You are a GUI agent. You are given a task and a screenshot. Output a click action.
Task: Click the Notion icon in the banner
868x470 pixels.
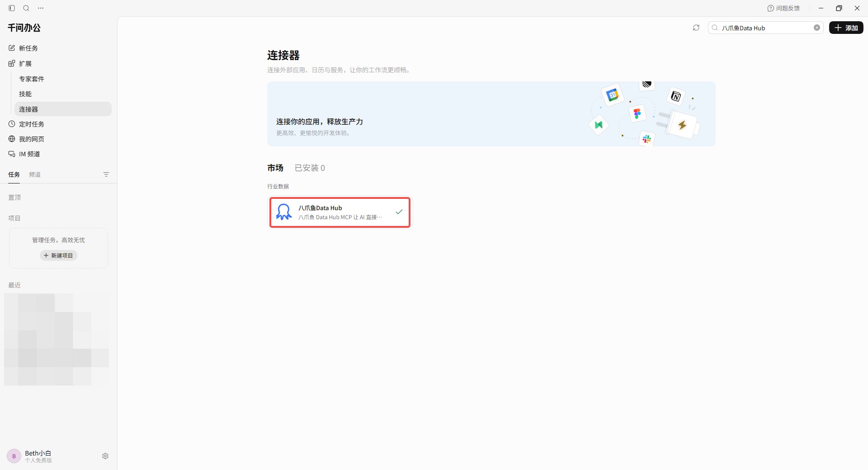coord(676,96)
